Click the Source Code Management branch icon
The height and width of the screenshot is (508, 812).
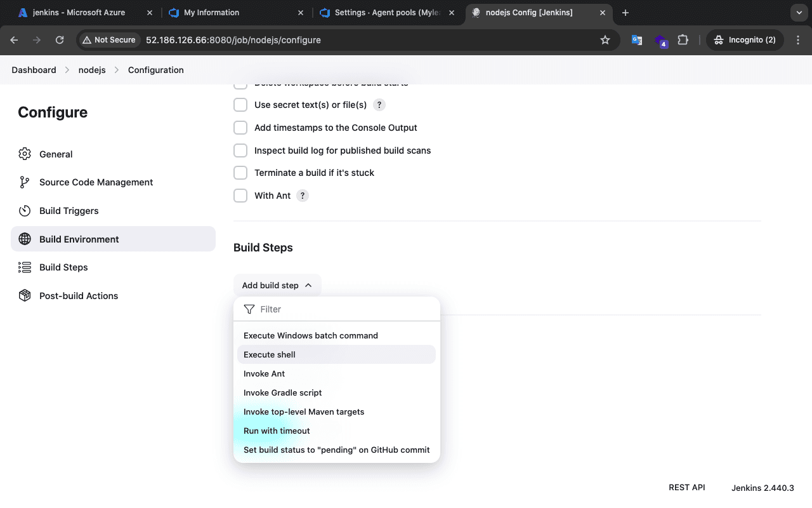25,182
